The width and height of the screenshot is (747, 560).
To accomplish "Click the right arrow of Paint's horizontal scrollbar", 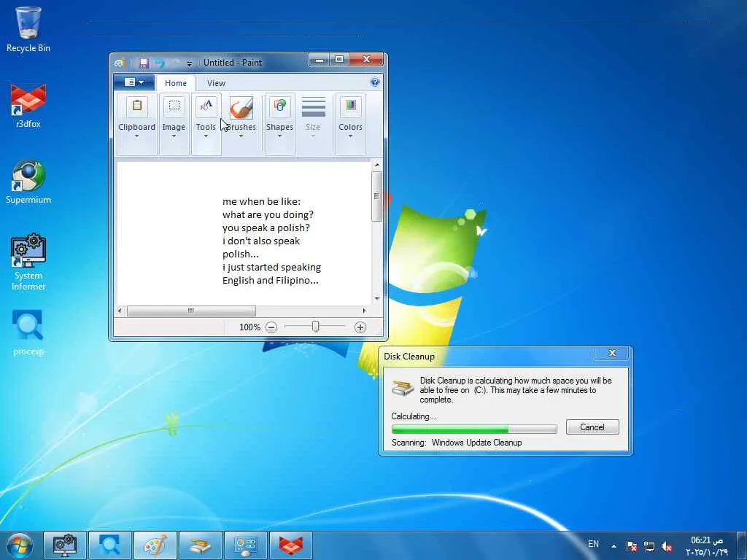I will tap(365, 311).
